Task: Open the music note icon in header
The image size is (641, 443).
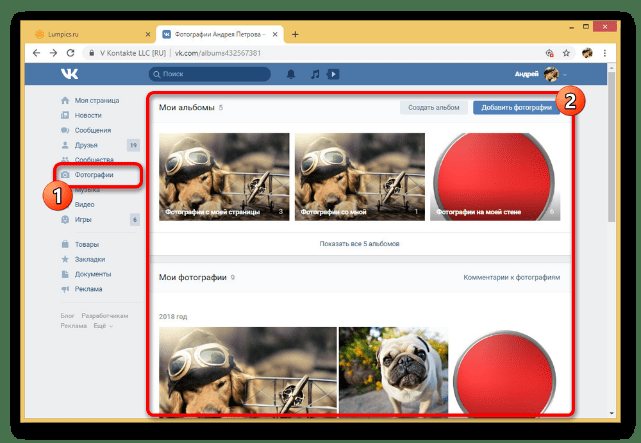Action: click(315, 74)
